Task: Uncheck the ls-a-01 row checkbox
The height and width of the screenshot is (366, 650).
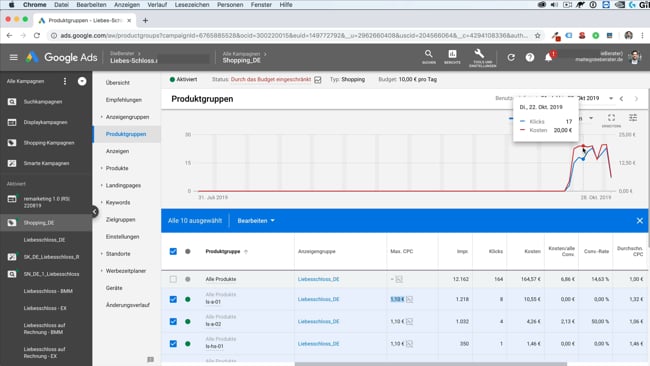Action: click(173, 299)
